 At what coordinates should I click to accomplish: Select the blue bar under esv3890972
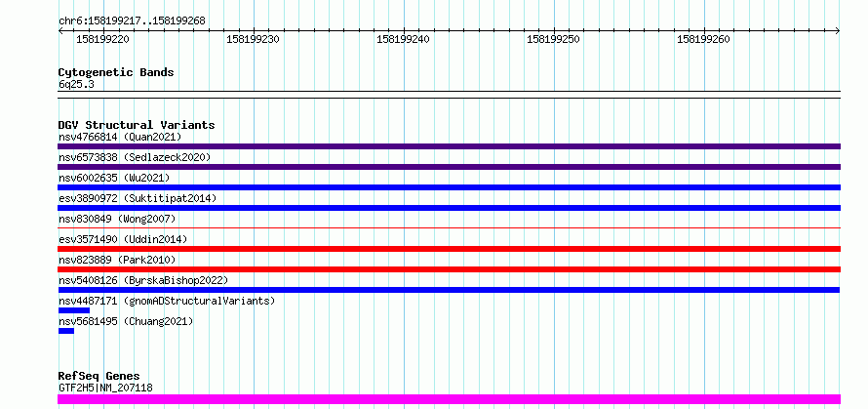coord(449,208)
